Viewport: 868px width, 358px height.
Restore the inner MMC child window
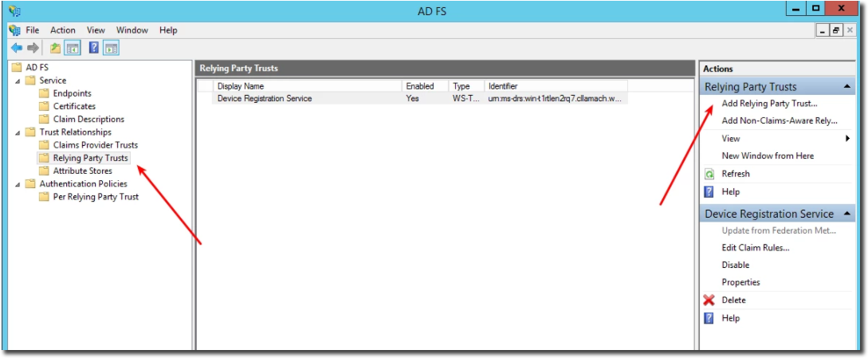pos(836,31)
